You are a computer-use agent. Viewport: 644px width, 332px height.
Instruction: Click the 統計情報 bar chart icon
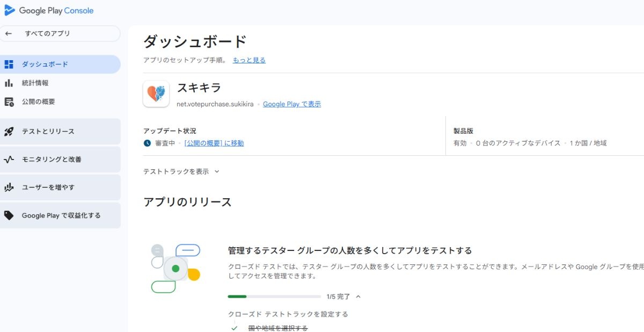pos(9,83)
